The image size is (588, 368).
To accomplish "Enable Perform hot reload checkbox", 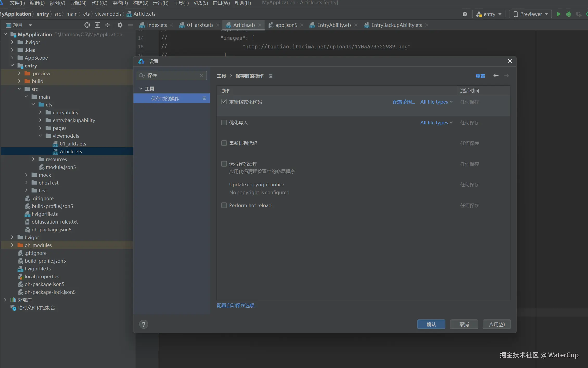I will pos(224,205).
